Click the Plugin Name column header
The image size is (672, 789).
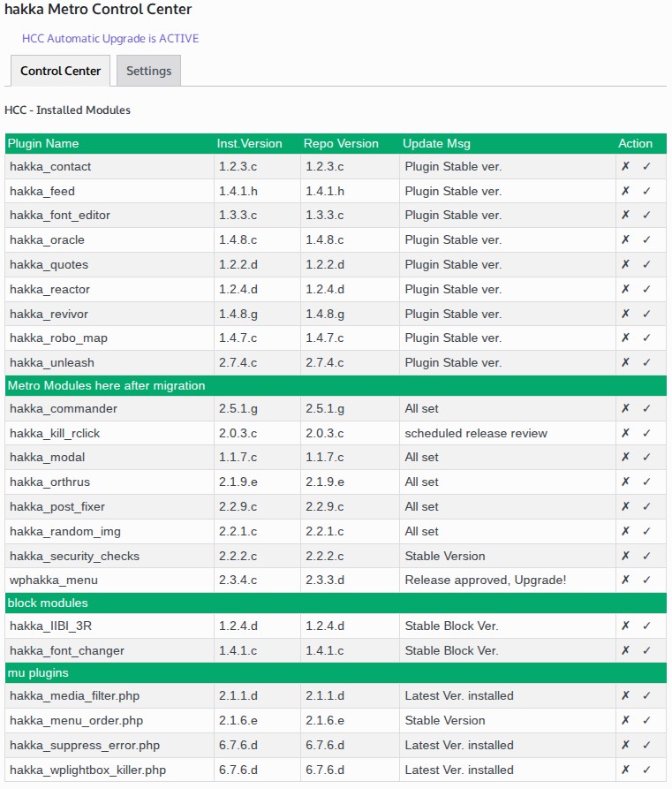point(43,143)
